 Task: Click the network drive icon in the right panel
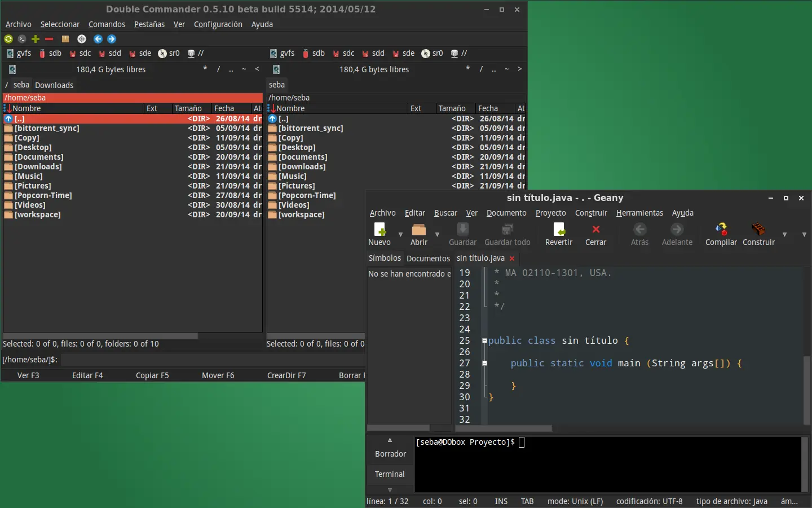[x=460, y=53]
